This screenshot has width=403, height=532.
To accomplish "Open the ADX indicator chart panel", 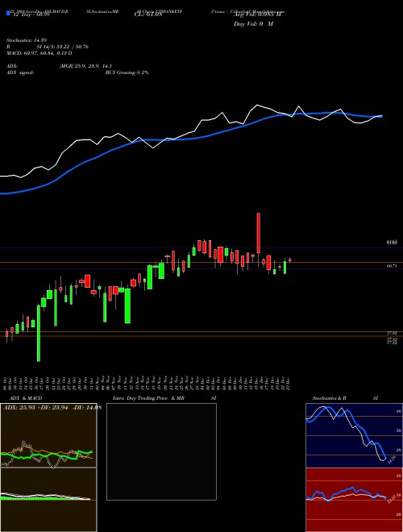I will pyautogui.click(x=48, y=435).
